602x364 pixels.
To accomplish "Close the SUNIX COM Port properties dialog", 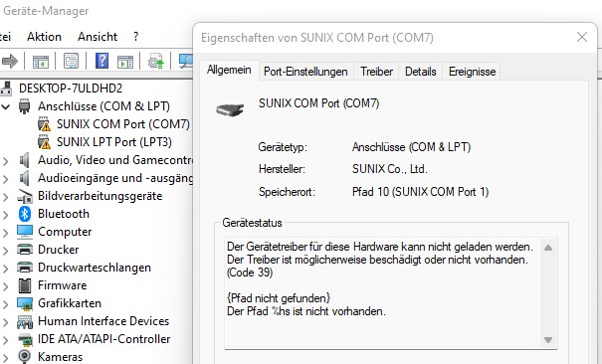I will [582, 37].
